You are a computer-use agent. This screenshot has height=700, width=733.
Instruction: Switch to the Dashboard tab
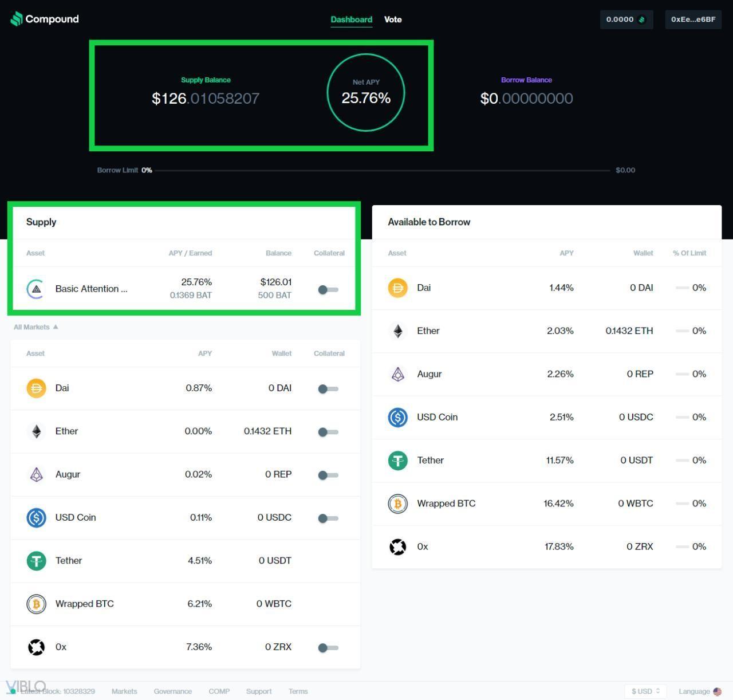click(351, 19)
